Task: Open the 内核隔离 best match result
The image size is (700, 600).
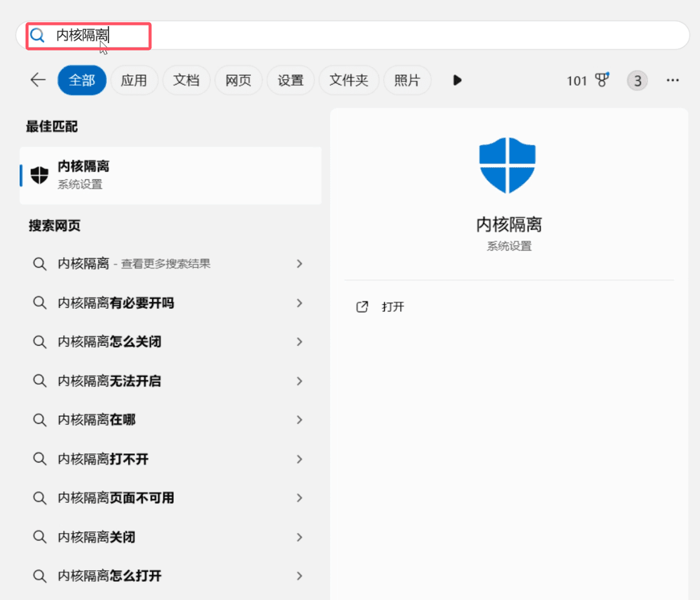Action: coord(171,175)
